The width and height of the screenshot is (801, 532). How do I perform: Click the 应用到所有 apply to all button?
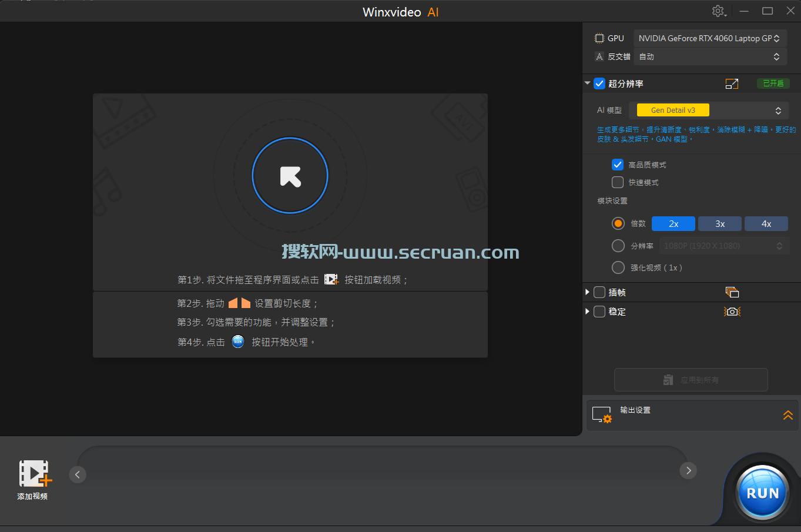coord(691,380)
